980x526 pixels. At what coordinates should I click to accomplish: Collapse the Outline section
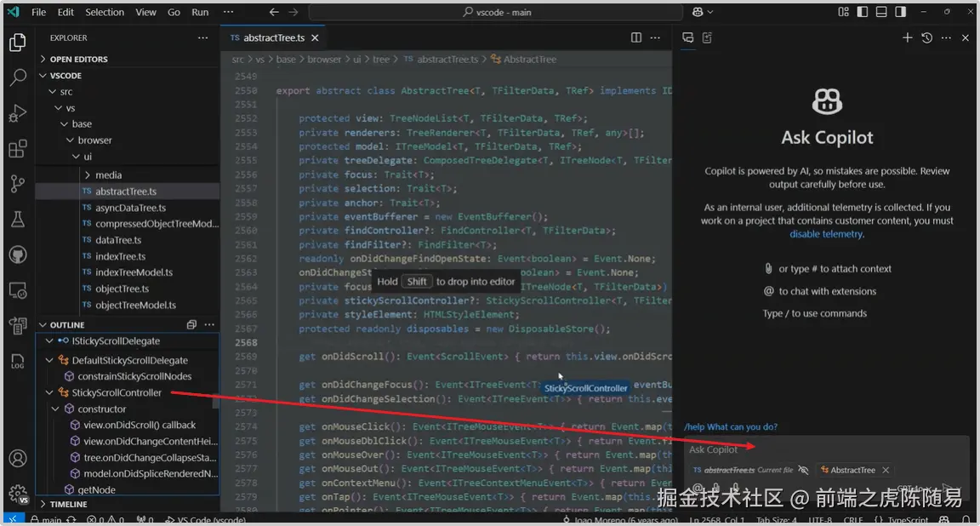click(43, 324)
